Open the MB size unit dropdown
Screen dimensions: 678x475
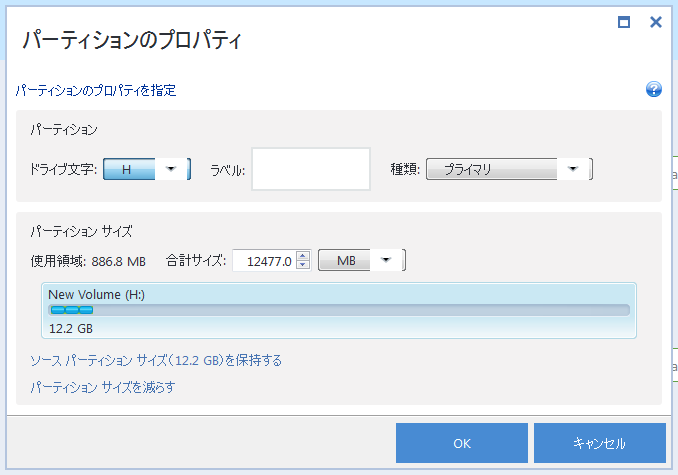386,261
